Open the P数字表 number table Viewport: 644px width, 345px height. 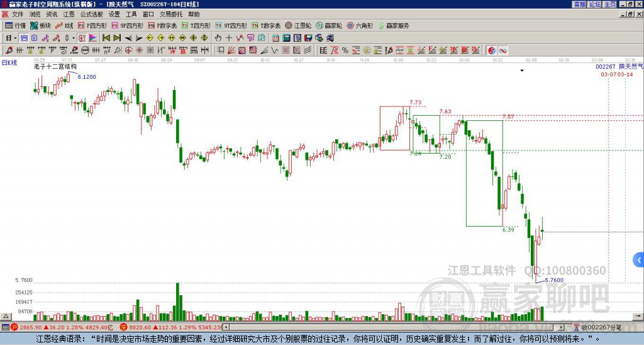(x=162, y=25)
